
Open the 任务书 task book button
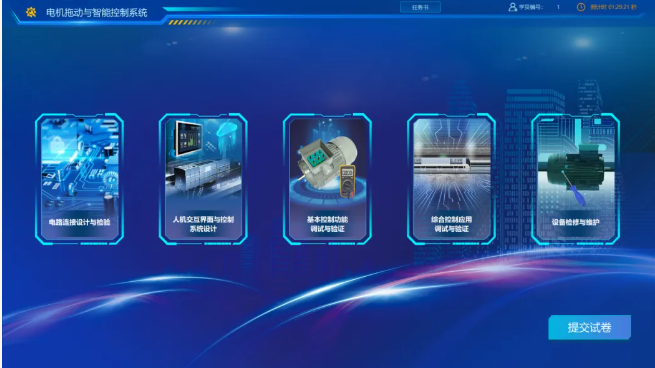pos(420,7)
